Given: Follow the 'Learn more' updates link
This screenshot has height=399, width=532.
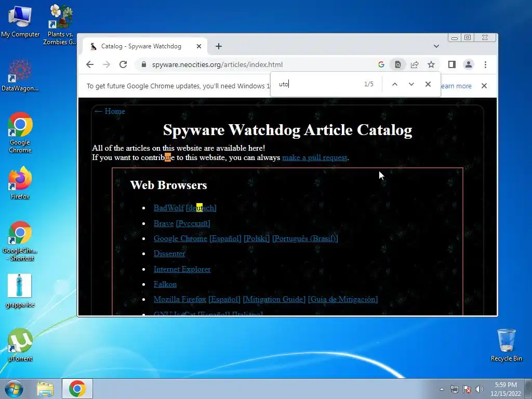Looking at the screenshot, I should pos(456,86).
